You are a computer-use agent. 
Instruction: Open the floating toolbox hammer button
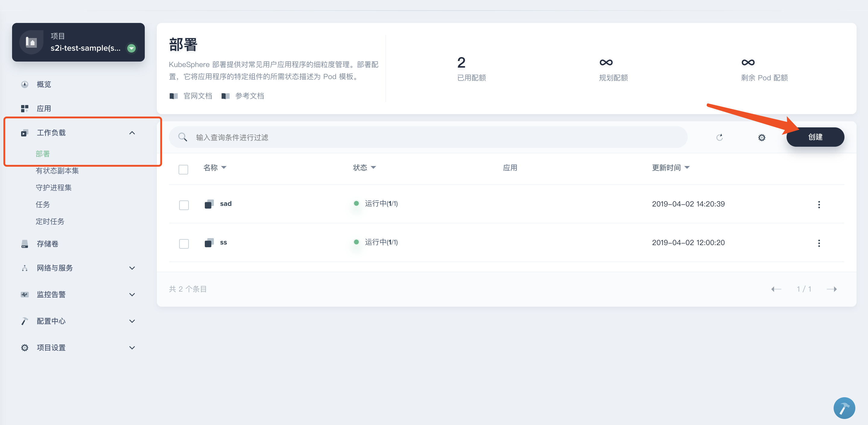844,408
